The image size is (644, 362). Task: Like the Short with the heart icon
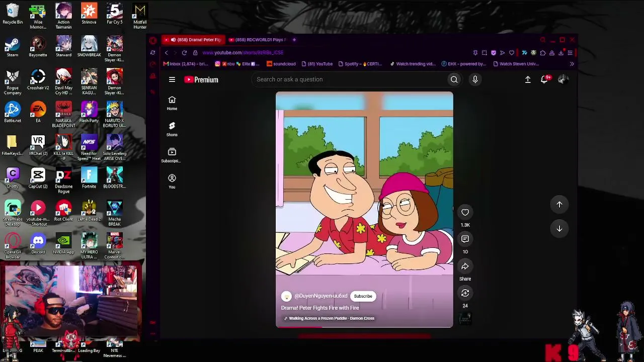click(465, 212)
